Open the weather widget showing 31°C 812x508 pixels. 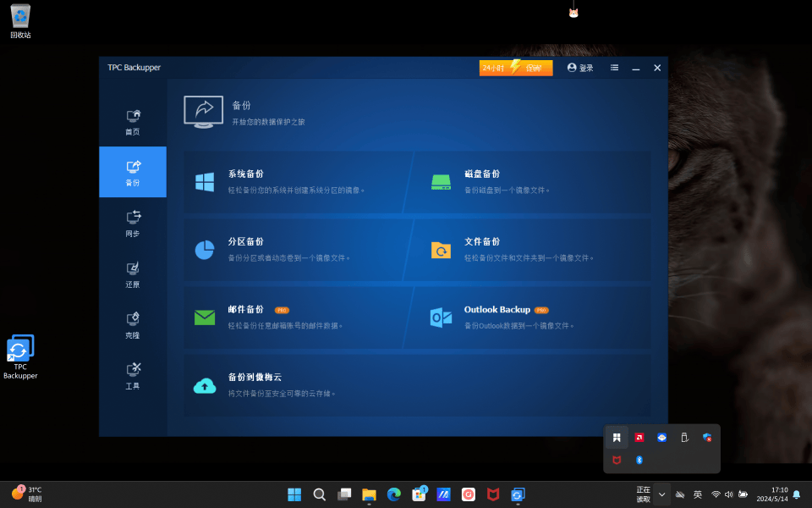(27, 494)
